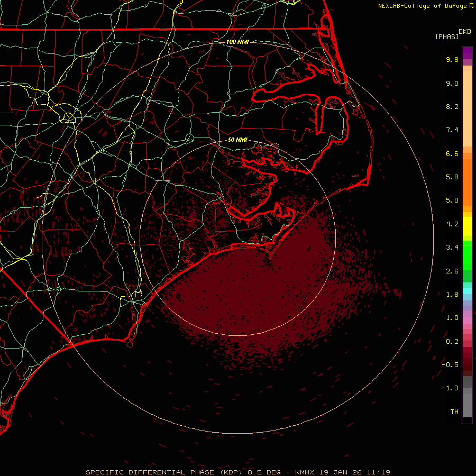This screenshot has width=476, height=476.
Task: Click the 4.2 color scale value
Action: (452, 224)
